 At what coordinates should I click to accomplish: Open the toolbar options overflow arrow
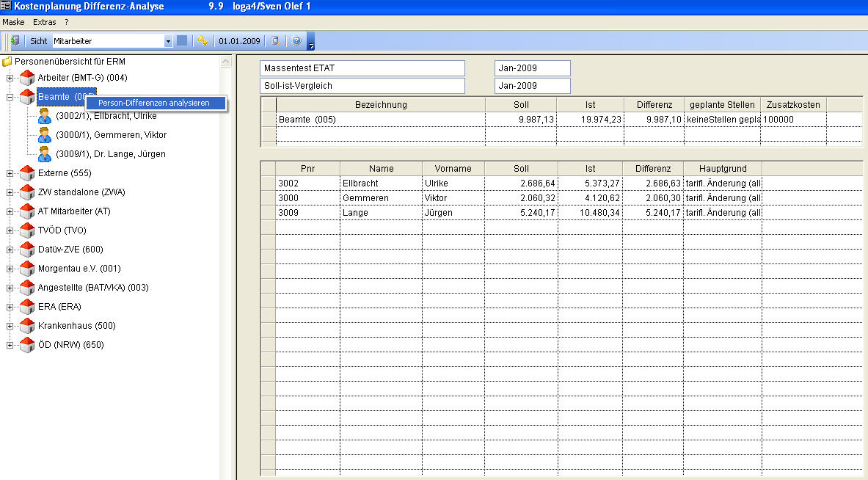(x=311, y=46)
